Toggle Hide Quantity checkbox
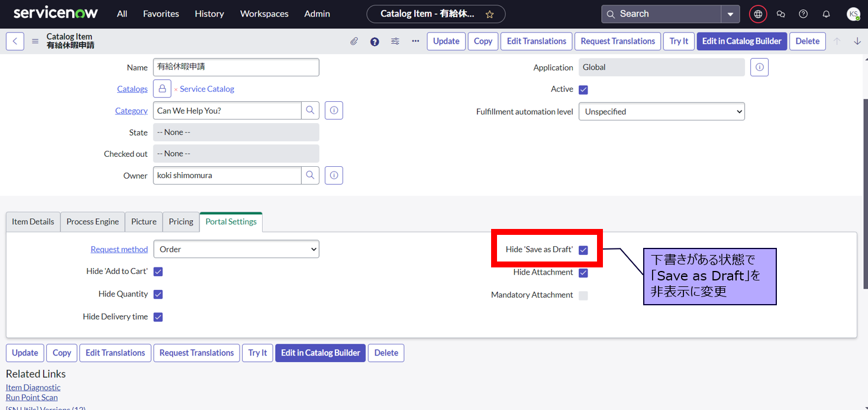This screenshot has height=410, width=868. [158, 294]
